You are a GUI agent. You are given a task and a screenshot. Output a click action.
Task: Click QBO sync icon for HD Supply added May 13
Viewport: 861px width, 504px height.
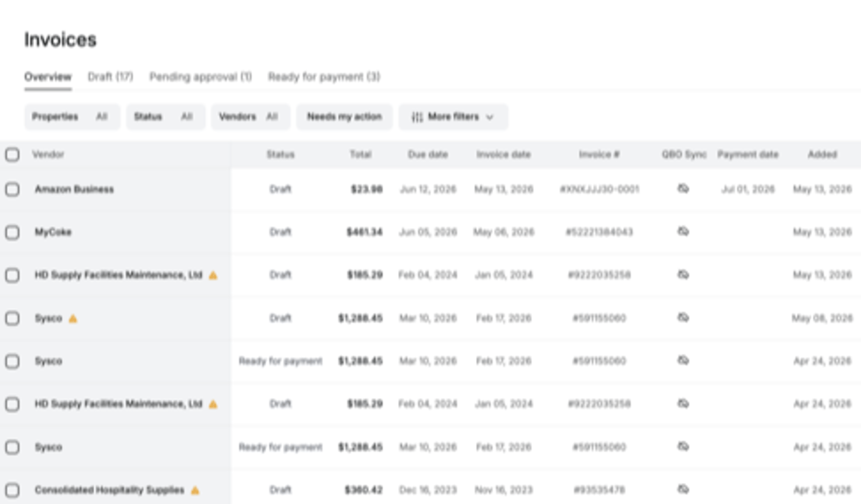point(683,275)
